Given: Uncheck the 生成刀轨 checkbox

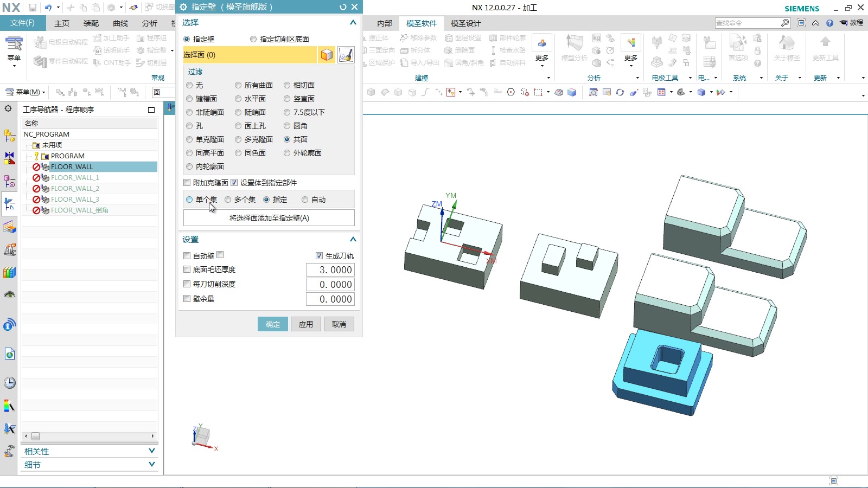Looking at the screenshot, I should (319, 256).
